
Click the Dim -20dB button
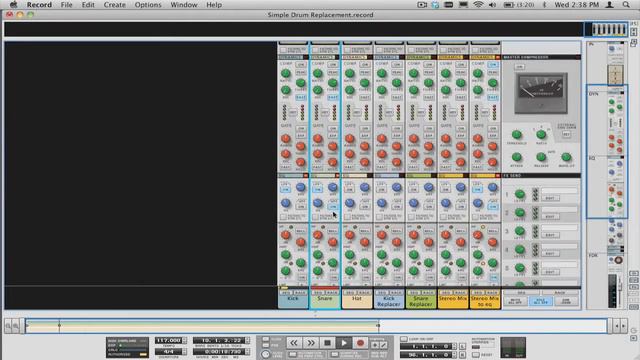[x=566, y=301]
